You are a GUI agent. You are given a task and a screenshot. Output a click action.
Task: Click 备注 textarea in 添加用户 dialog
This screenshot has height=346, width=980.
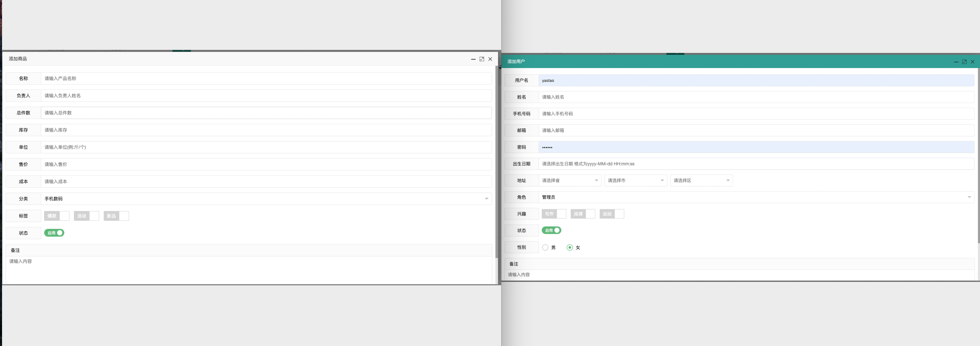(739, 275)
